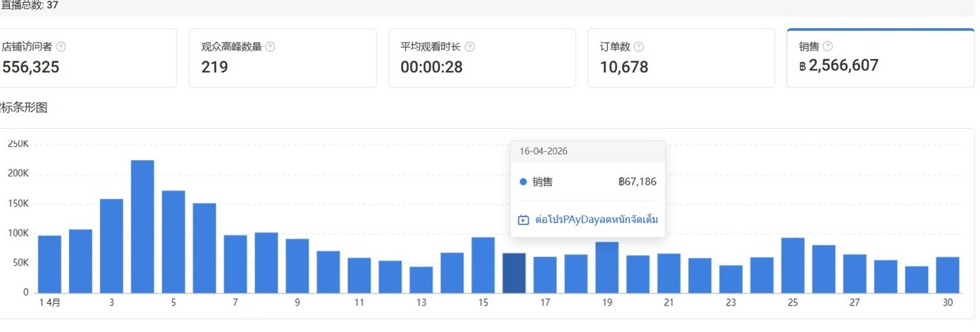Click the help icon beside 观众高峰数量
980x332 pixels.
tap(270, 47)
